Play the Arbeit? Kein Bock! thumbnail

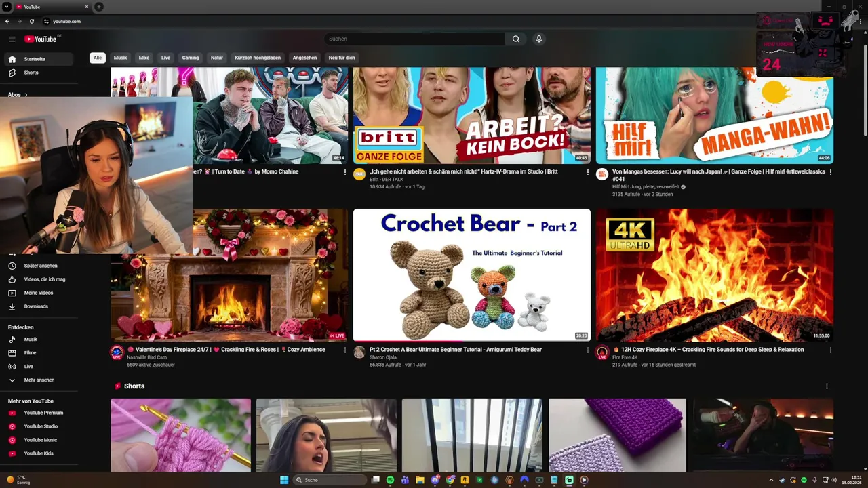pos(472,115)
